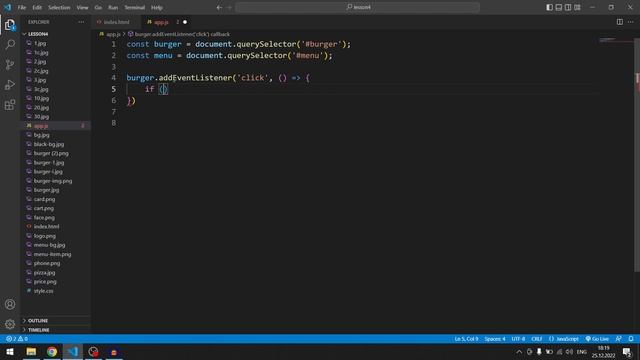Click the notifications bell in status bar
Image resolution: width=640 pixels, height=360 pixels.
631,339
